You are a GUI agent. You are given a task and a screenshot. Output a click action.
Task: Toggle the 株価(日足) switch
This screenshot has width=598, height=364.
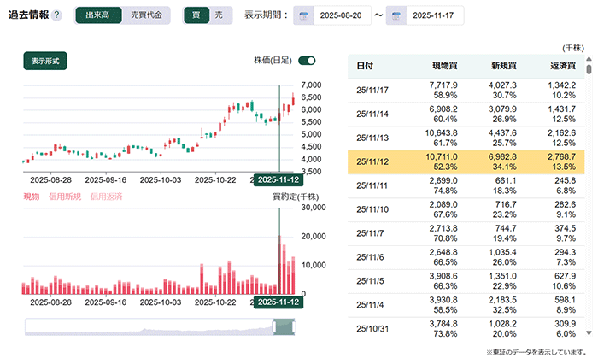click(307, 61)
